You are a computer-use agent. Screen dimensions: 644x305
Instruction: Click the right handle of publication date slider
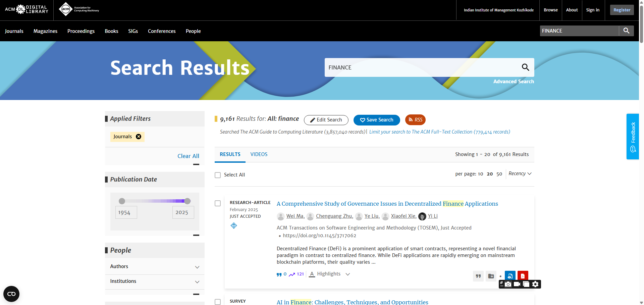coord(187,201)
